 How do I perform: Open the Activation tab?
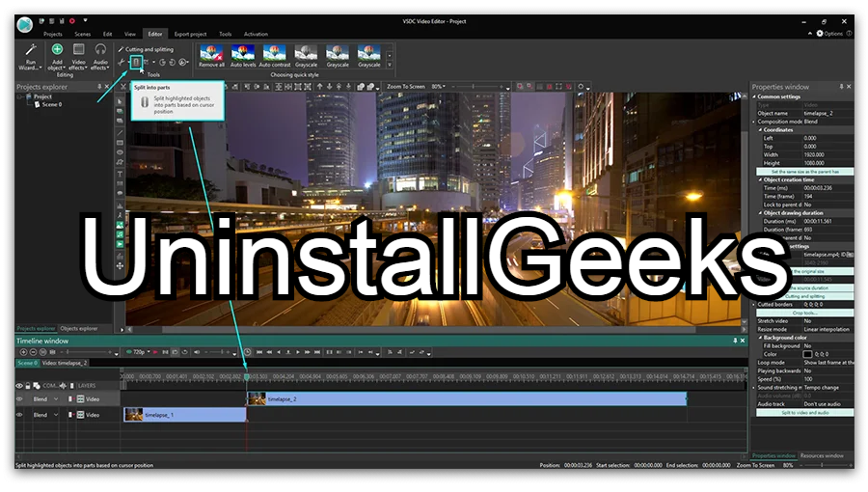(256, 35)
